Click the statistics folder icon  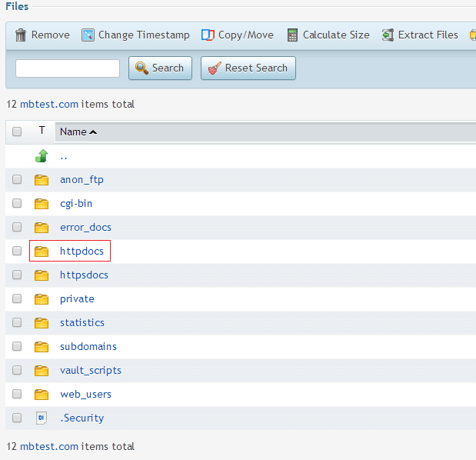42,323
